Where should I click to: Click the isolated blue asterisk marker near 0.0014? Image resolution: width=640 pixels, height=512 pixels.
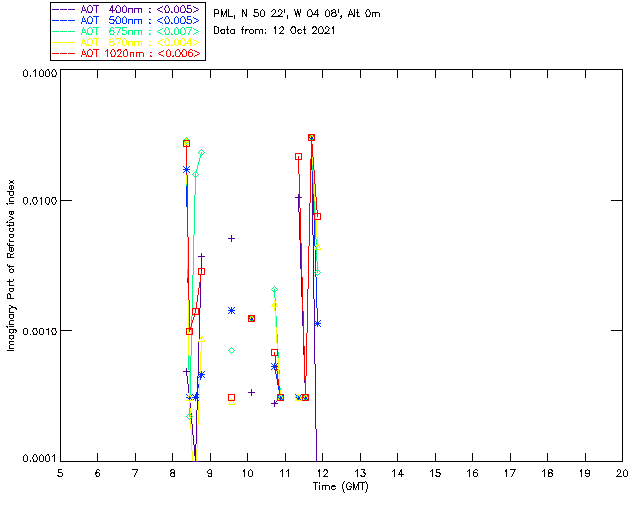[x=231, y=311]
